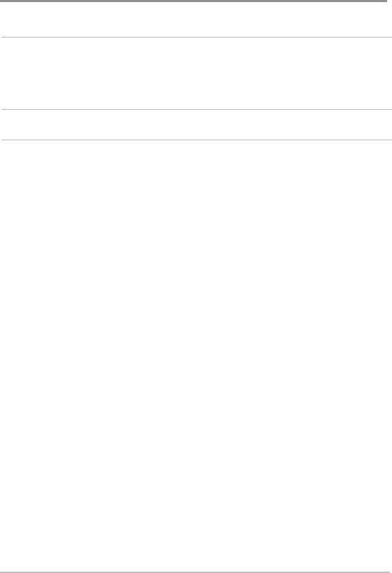Select left end of second divider line
Image resolution: width=392 pixels, height=573 pixels.
click(x=3, y=109)
